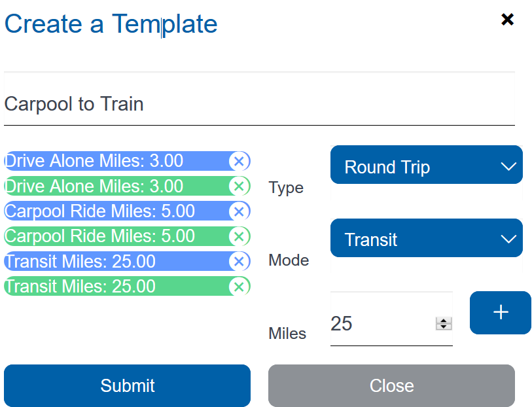
Task: Select the green Carpool Ride Miles label
Action: (99, 236)
